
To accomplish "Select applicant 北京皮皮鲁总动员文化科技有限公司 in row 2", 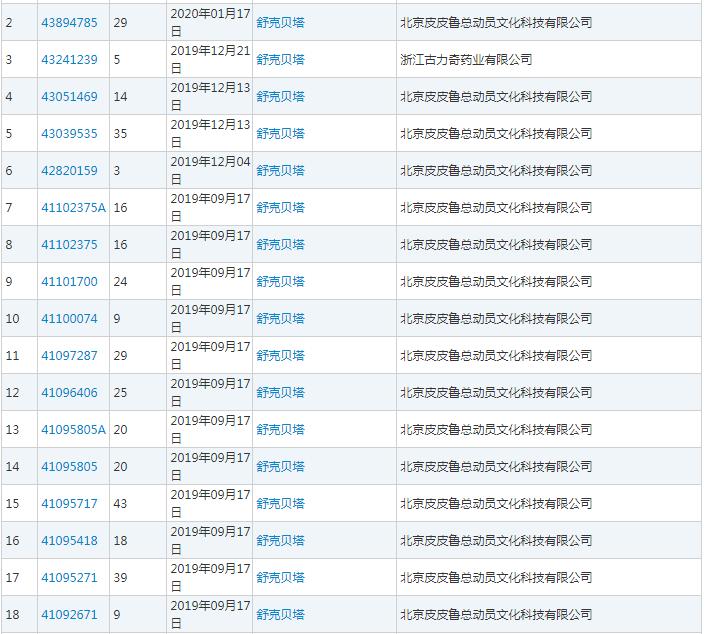I will (496, 22).
